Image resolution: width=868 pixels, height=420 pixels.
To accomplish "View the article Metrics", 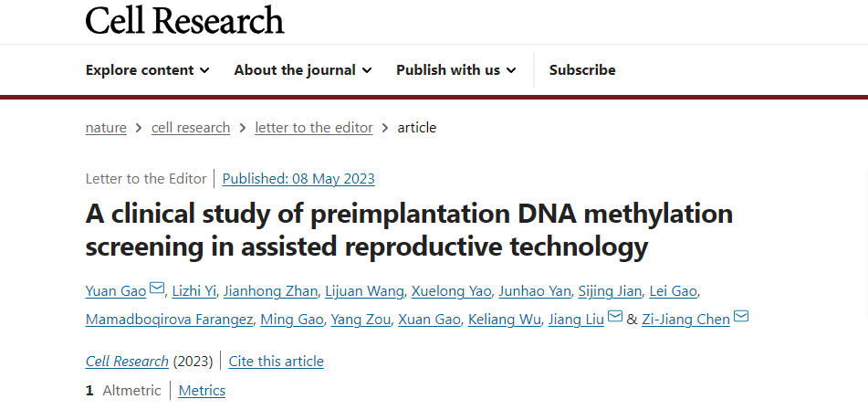I will [x=202, y=391].
